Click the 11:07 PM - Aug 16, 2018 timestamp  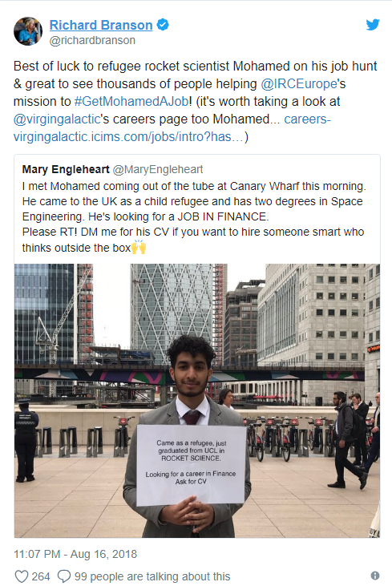tap(75, 554)
